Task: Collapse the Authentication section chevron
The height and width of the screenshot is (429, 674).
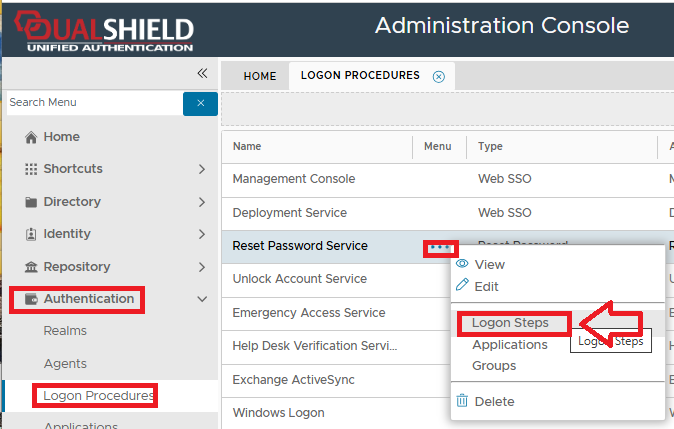Action: pos(202,299)
